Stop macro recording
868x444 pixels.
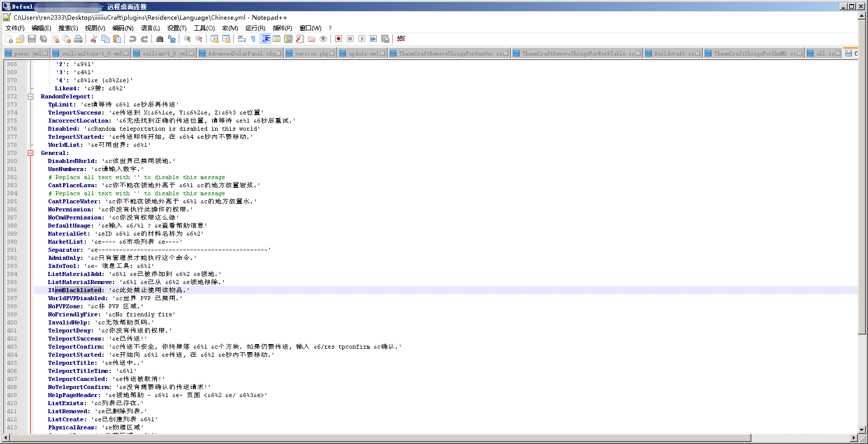point(350,39)
